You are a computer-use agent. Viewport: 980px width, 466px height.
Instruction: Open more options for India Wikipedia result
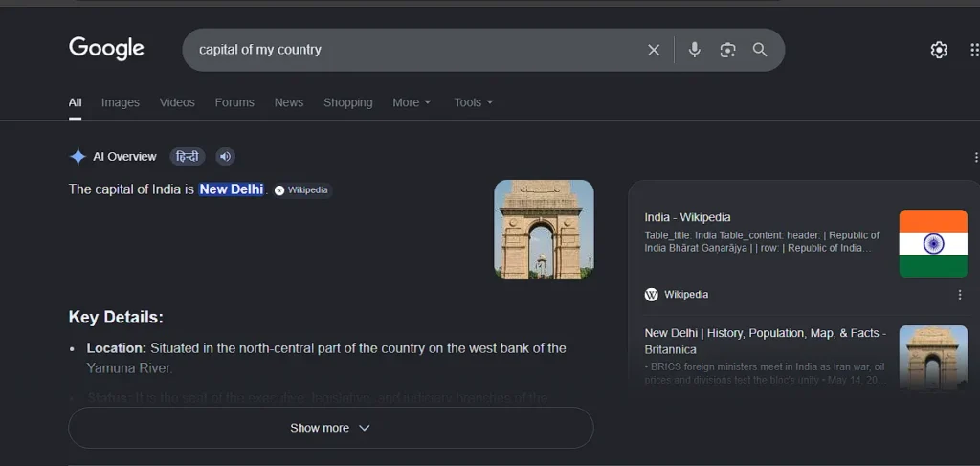click(x=960, y=294)
